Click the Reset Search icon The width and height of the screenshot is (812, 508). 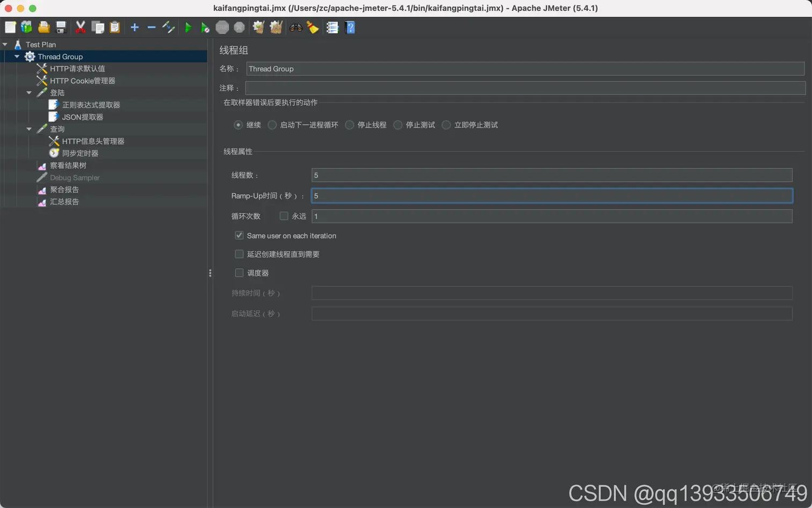(313, 27)
